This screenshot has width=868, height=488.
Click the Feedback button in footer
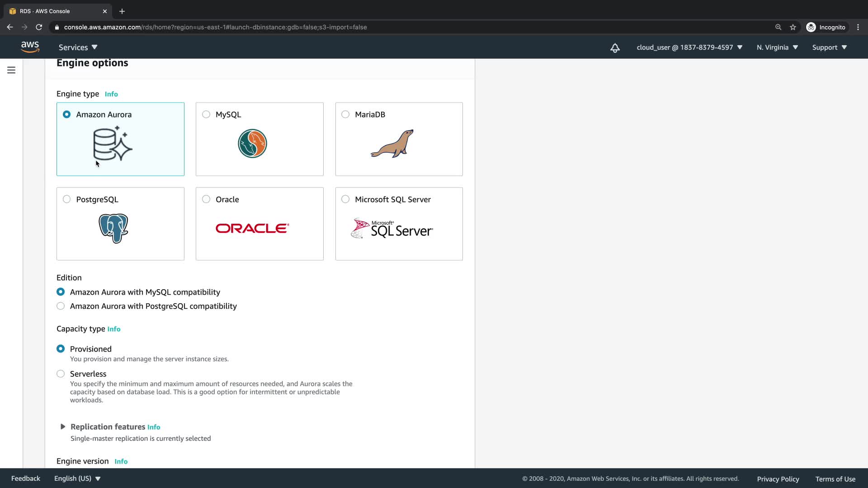coord(26,479)
